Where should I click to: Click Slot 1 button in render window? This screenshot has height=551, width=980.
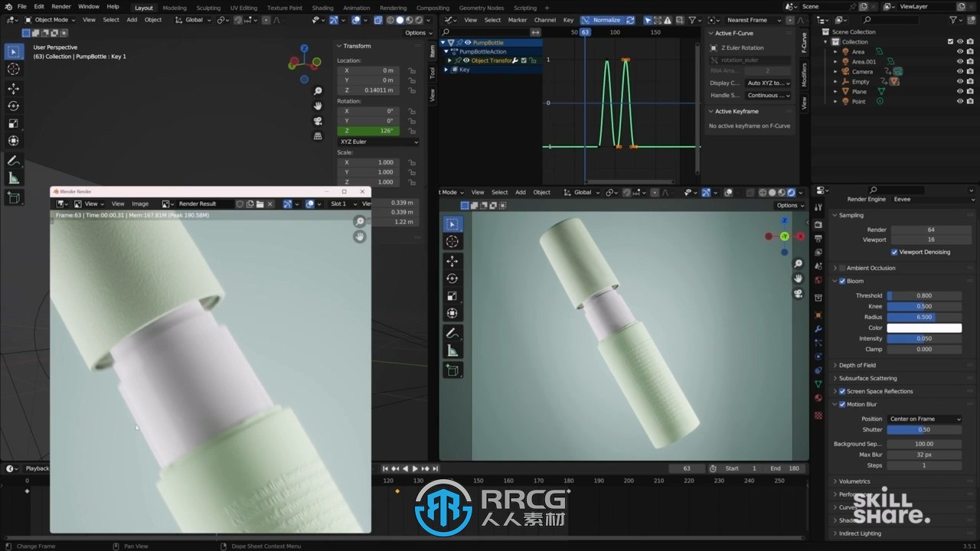pyautogui.click(x=341, y=204)
